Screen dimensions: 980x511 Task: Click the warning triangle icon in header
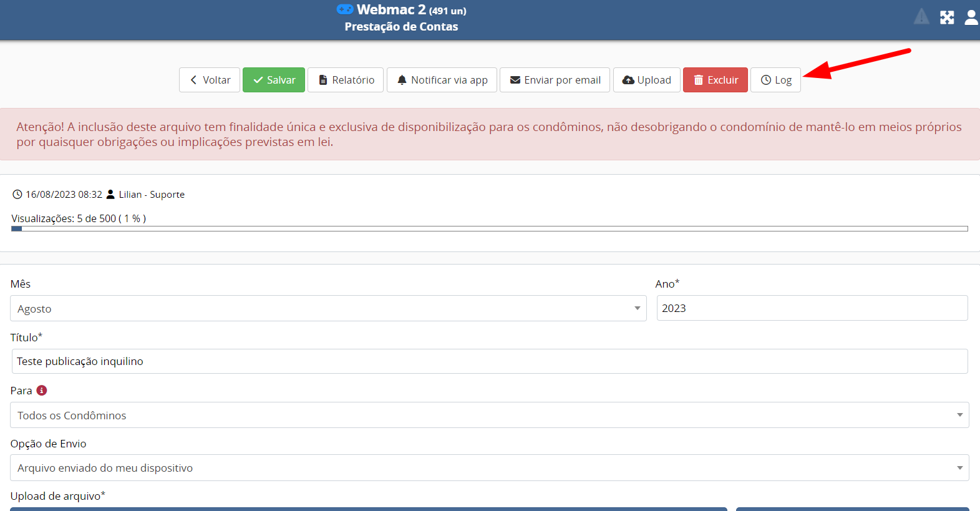click(921, 17)
